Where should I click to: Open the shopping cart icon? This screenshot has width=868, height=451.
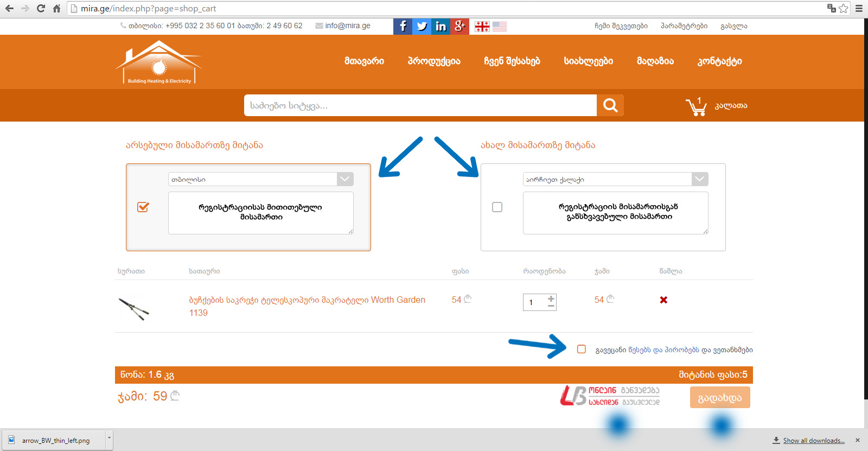pyautogui.click(x=696, y=107)
